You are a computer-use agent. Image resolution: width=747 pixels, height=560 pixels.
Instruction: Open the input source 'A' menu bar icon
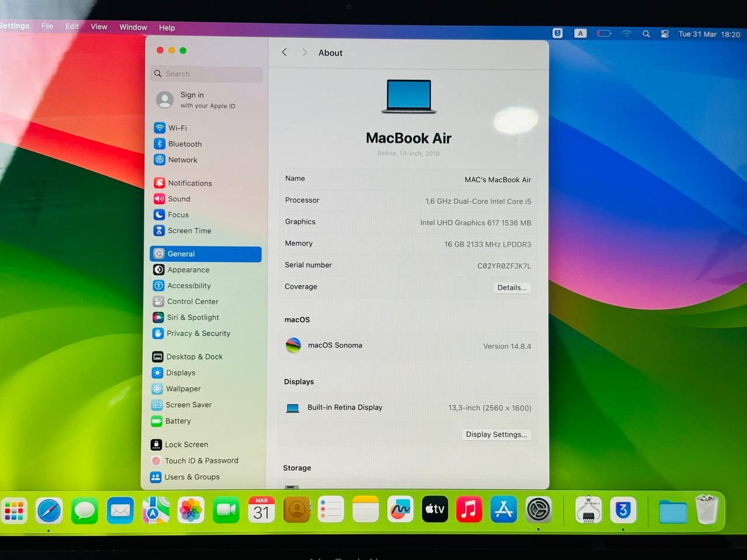click(580, 33)
